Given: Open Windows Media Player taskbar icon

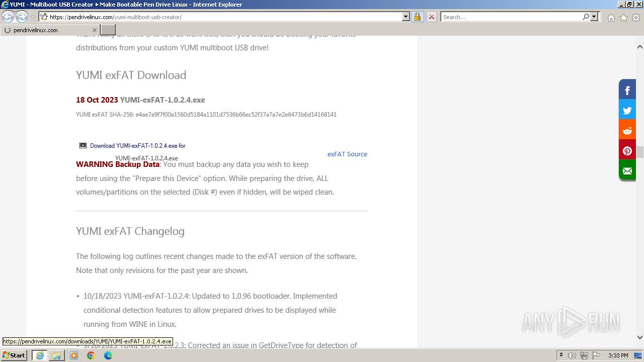Looking at the screenshot, I should [x=74, y=355].
